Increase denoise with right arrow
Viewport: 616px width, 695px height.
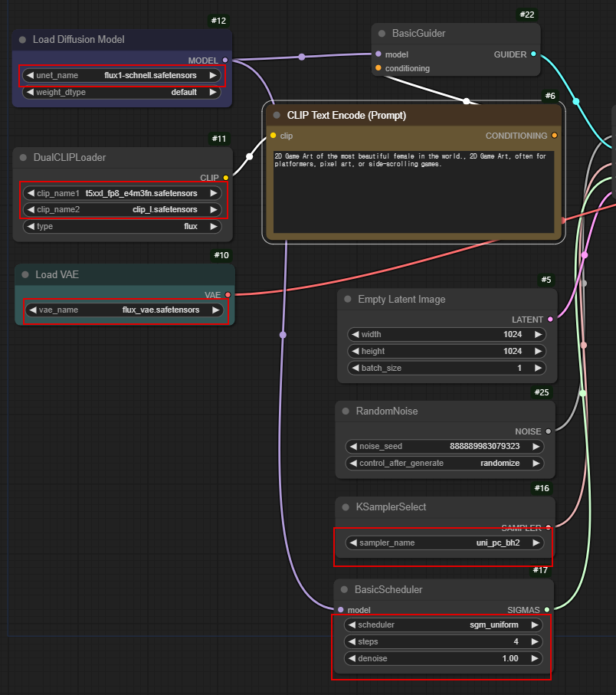[x=535, y=659]
